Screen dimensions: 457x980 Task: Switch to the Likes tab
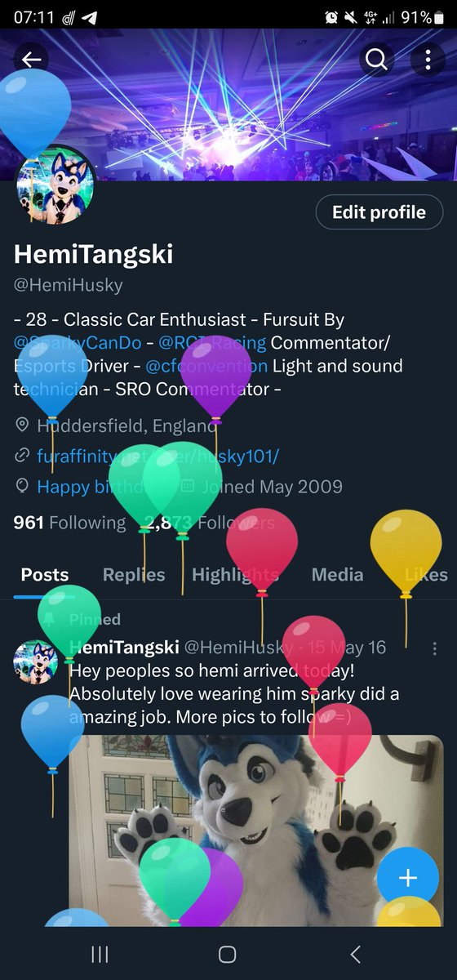point(426,575)
